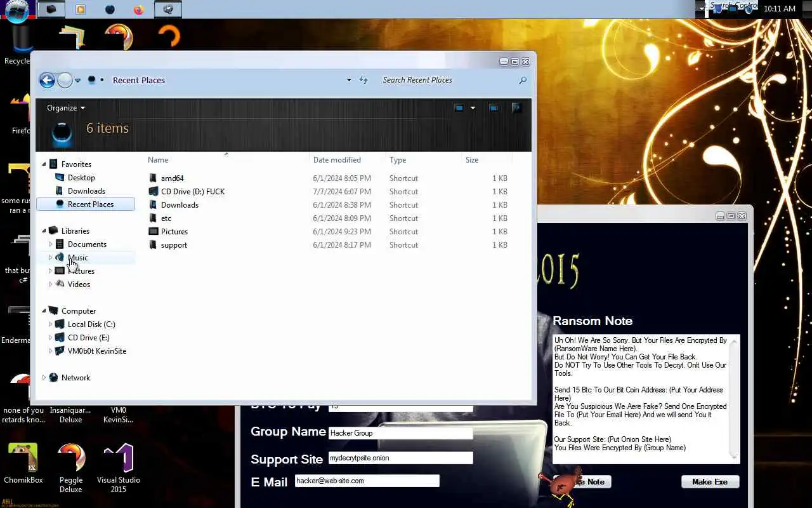Select the CD Drive (D:) shortcut row
Screen dimensions: 812x508
(x=328, y=192)
